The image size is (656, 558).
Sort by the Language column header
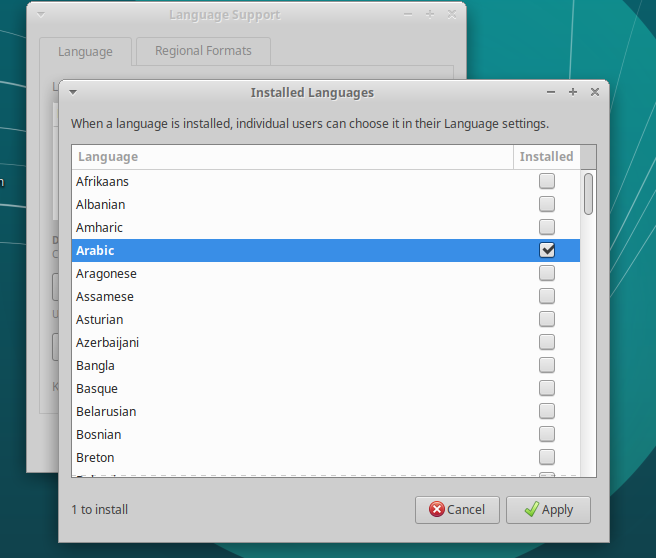pos(292,157)
